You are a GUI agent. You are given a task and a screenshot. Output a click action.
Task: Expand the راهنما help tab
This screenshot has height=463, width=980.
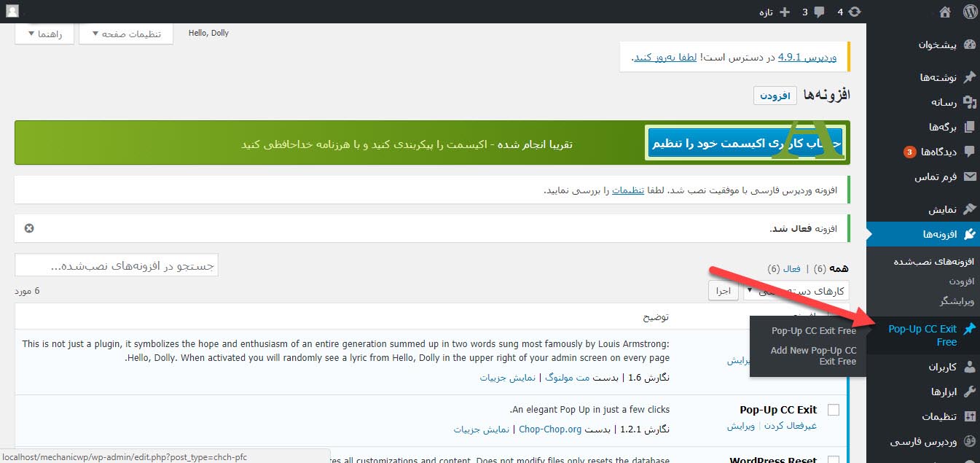point(44,34)
